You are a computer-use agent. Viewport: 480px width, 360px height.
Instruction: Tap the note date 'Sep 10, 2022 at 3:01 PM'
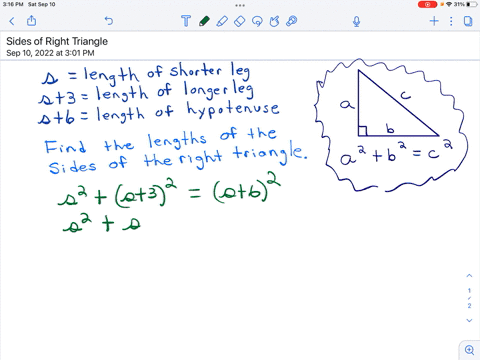pyautogui.click(x=50, y=53)
